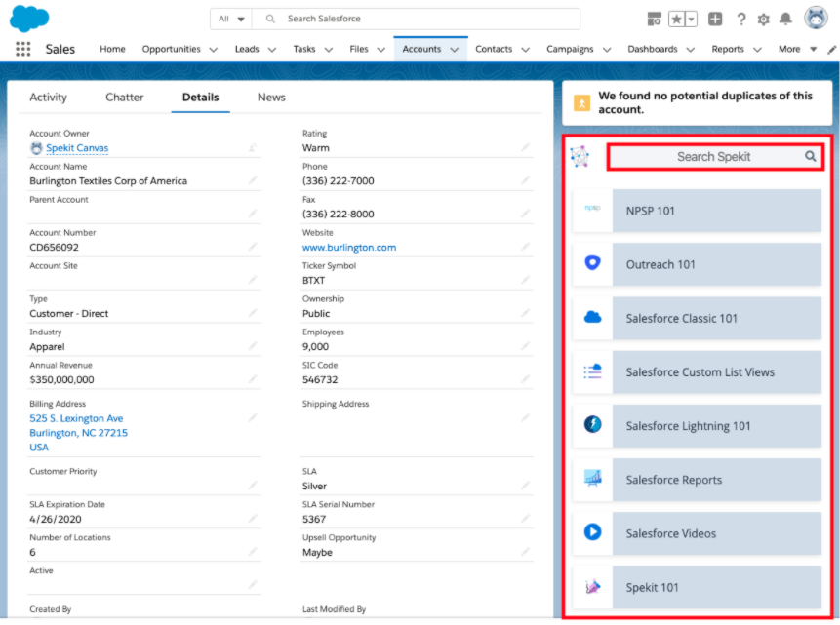Open Salesforce Setup gear menu
This screenshot has width=840, height=625.
(766, 18)
